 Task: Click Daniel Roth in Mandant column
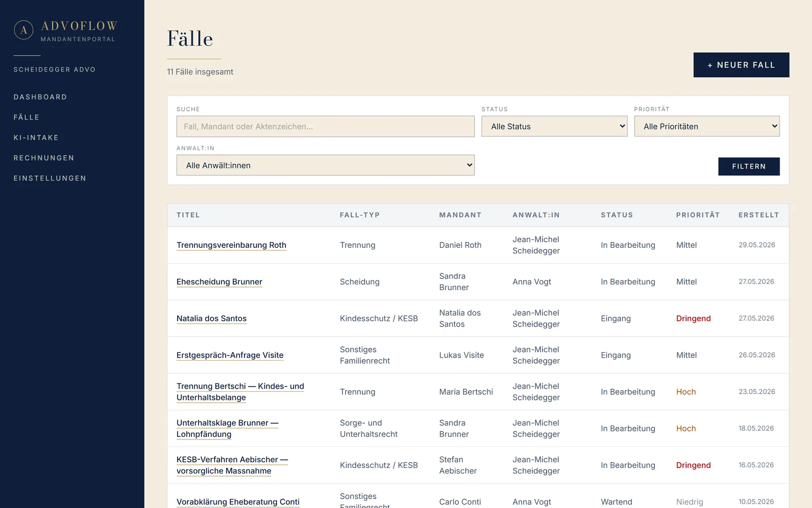point(460,245)
